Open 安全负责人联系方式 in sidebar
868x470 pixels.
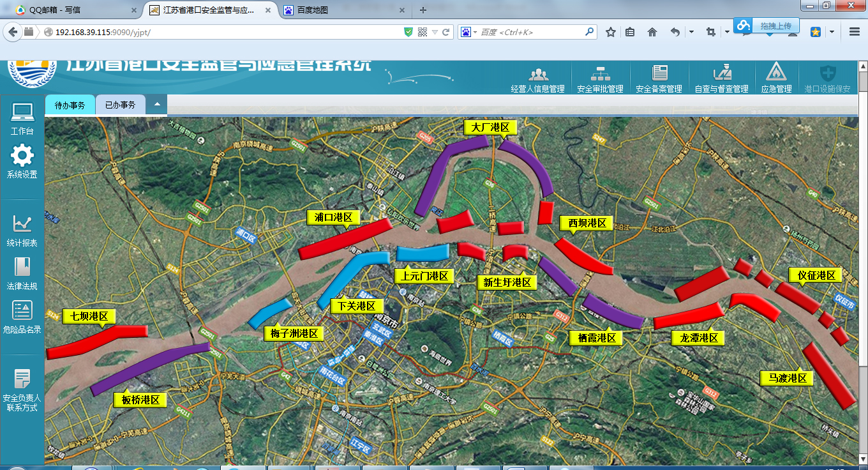(x=22, y=382)
